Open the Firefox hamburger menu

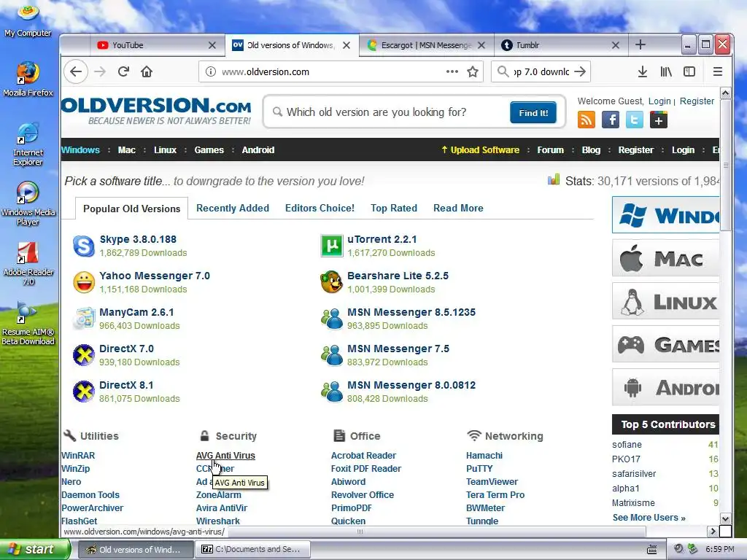click(x=718, y=71)
